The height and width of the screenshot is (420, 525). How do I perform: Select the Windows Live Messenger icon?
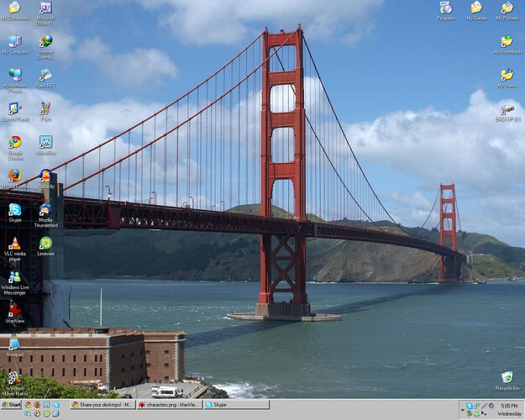(x=15, y=277)
